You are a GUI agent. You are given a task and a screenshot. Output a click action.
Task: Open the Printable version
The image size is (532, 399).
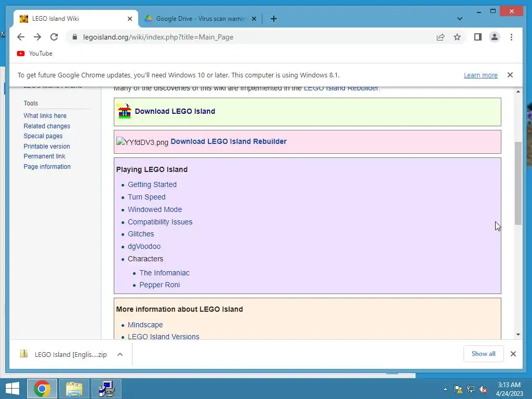tap(47, 146)
